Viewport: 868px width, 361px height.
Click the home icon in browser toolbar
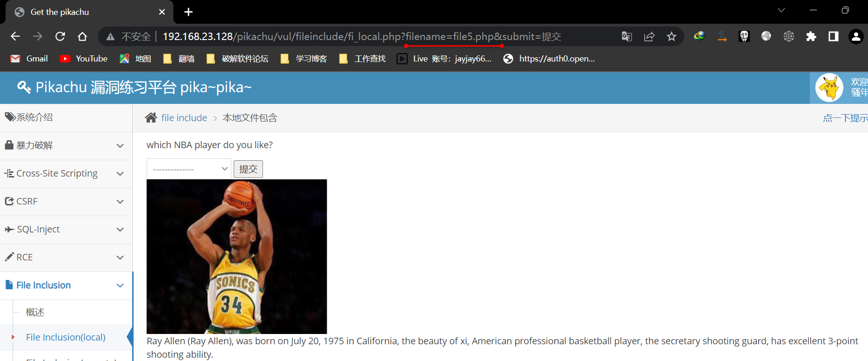[82, 36]
